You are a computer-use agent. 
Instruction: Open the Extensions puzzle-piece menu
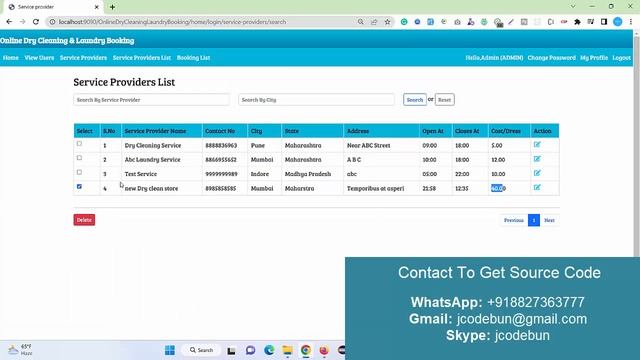(577, 22)
